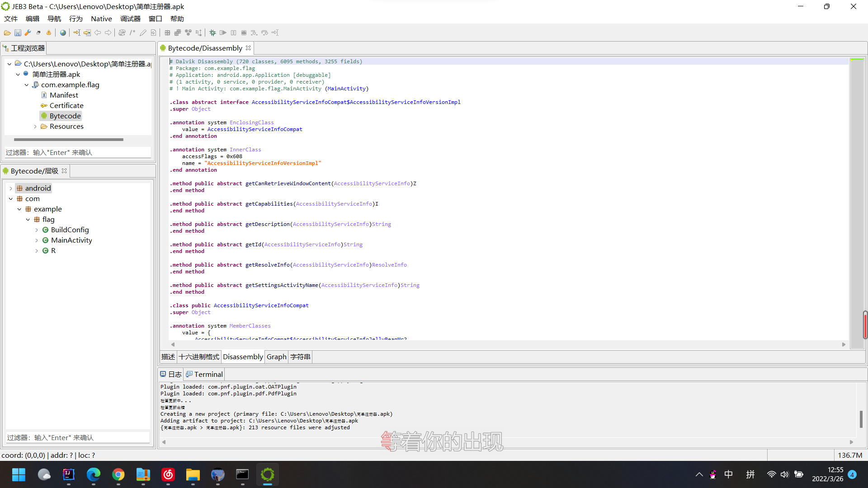
Task: Expand the android package node
Action: point(11,188)
